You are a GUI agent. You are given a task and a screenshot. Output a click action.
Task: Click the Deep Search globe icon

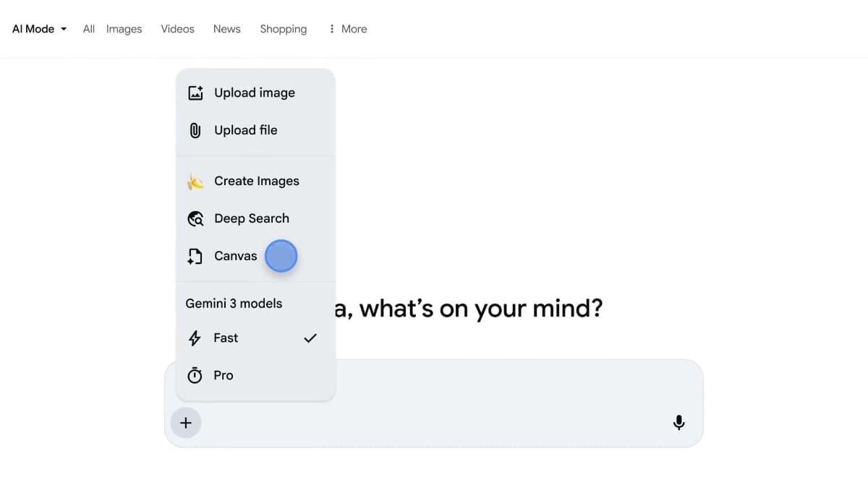195,218
